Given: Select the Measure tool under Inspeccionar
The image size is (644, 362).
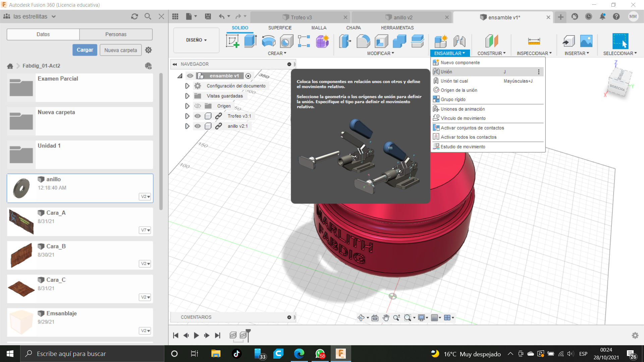Looking at the screenshot, I should (534, 41).
